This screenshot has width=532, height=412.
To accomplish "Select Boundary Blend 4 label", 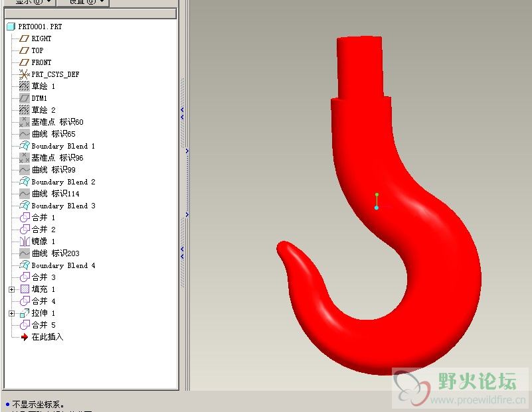I will [x=64, y=265].
